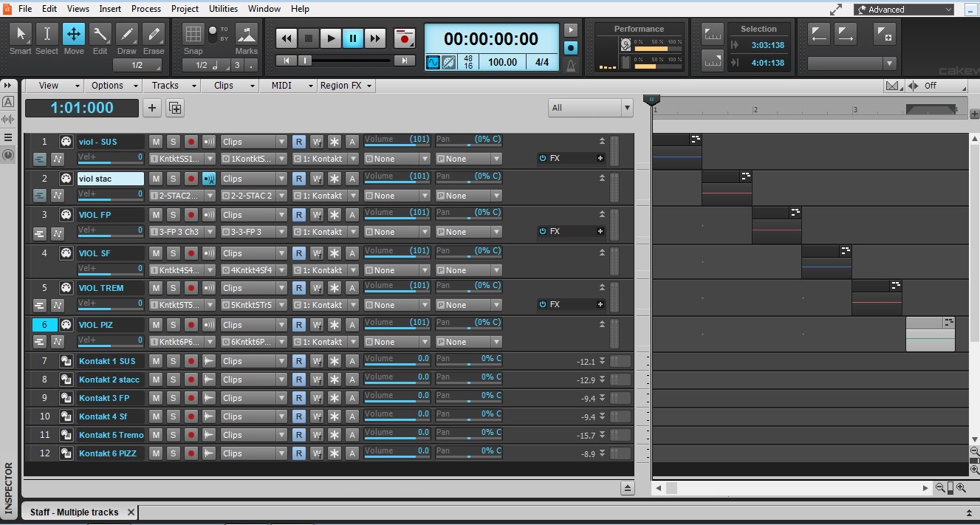Open the Track View Clips menu

coord(230,86)
